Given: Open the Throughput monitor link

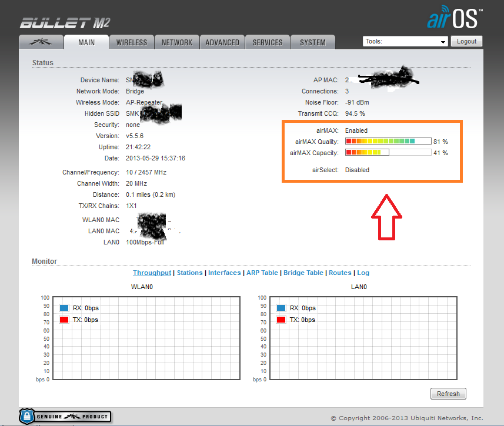Looking at the screenshot, I should [x=152, y=273].
